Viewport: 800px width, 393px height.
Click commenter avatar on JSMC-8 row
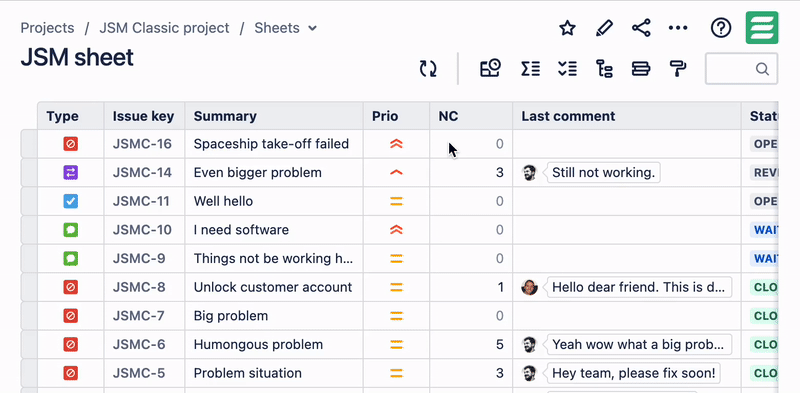[530, 287]
